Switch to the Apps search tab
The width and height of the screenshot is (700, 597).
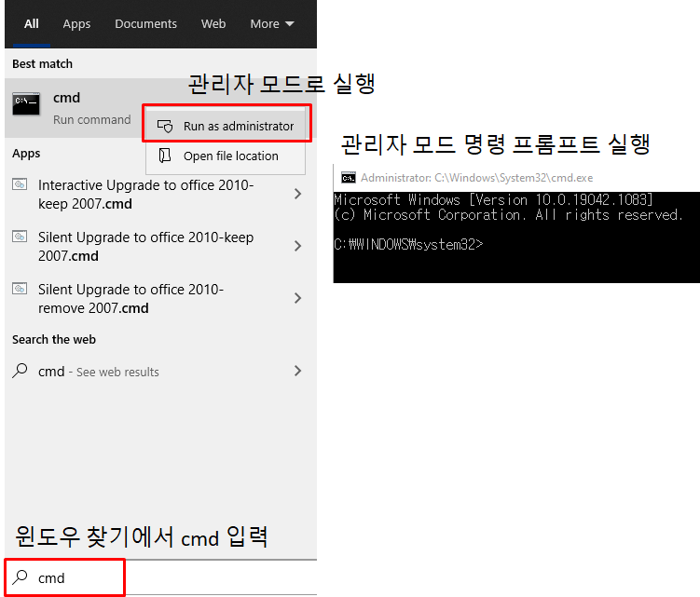[x=76, y=23]
